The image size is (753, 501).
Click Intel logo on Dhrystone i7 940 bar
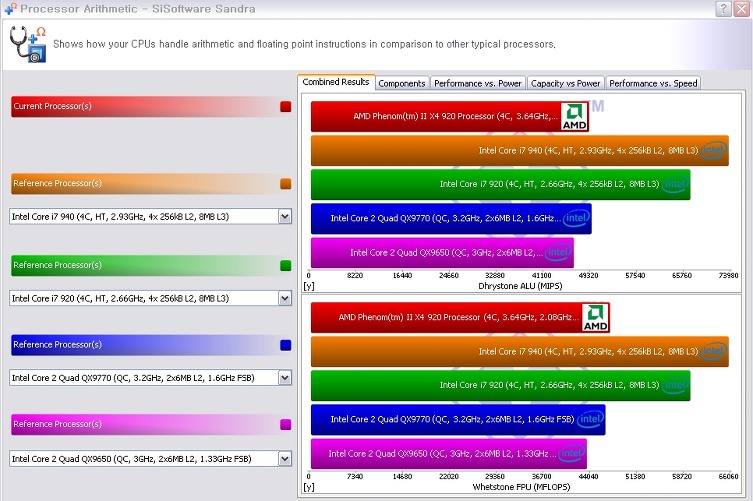tap(713, 150)
